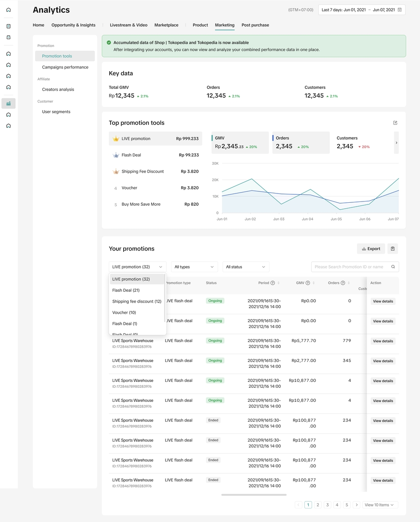
Task: Click the analytics chart icon in left sidebar
Action: (8, 103)
